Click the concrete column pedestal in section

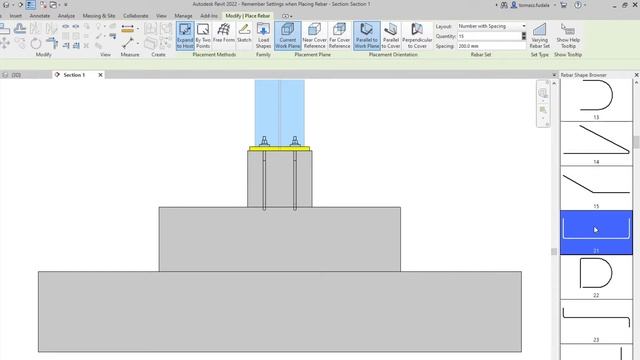280,179
